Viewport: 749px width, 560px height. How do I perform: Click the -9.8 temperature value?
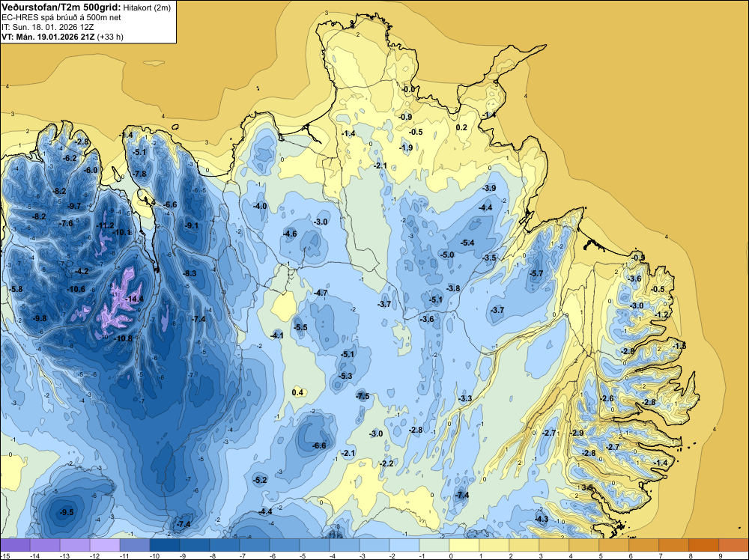(x=40, y=318)
